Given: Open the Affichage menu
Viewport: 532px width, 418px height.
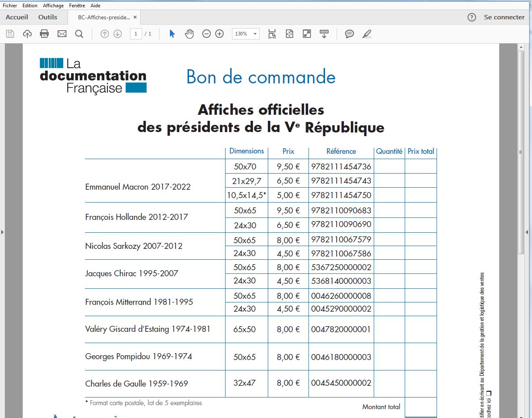Looking at the screenshot, I should point(53,6).
